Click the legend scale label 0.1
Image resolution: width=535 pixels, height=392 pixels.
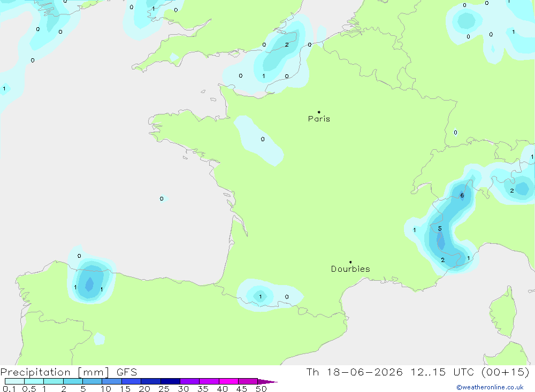9,389
